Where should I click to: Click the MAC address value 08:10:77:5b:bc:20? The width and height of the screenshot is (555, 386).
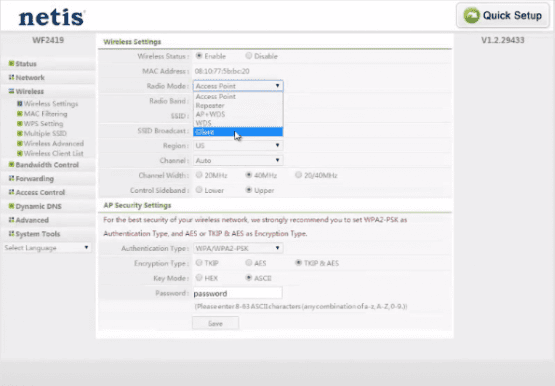click(222, 71)
